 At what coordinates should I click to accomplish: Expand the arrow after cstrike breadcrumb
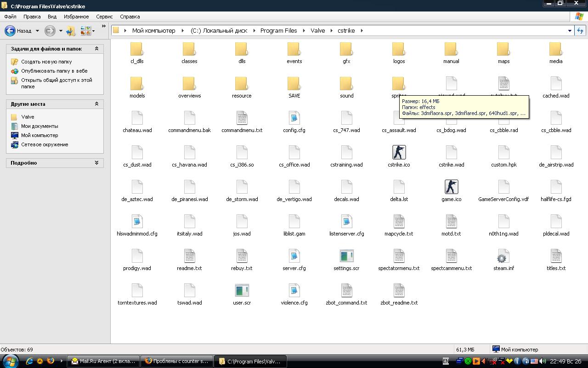click(x=362, y=31)
